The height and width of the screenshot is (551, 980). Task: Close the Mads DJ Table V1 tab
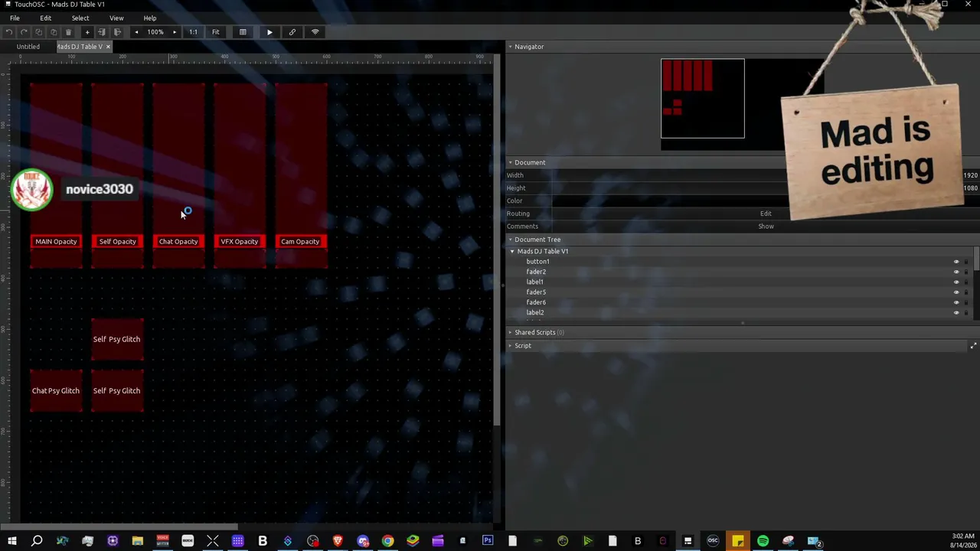point(108,47)
